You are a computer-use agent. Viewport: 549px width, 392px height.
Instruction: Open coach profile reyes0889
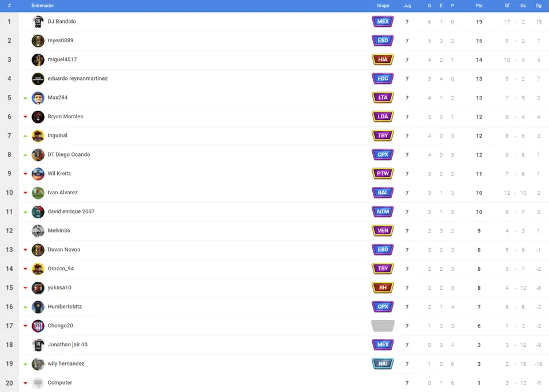60,41
